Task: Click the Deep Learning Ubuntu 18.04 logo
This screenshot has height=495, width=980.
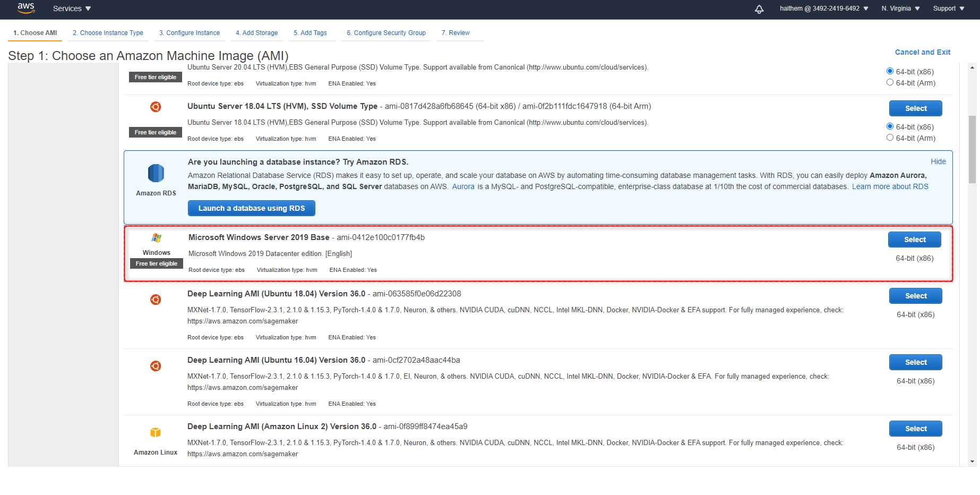Action: [x=156, y=300]
